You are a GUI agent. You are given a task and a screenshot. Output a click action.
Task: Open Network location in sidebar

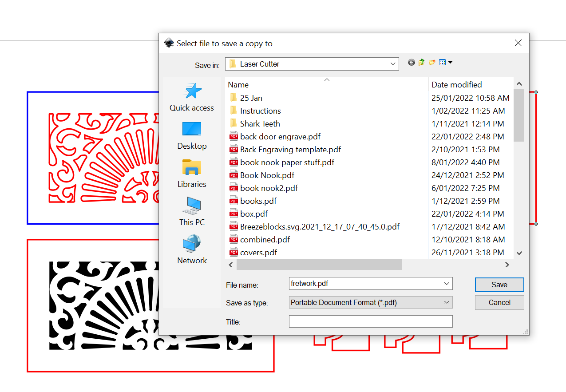(x=192, y=250)
